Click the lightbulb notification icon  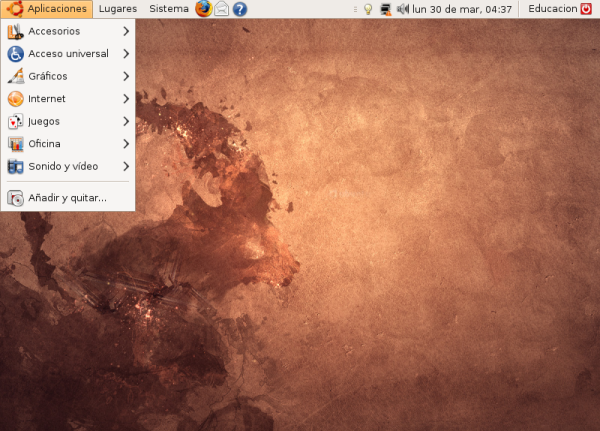tap(367, 9)
